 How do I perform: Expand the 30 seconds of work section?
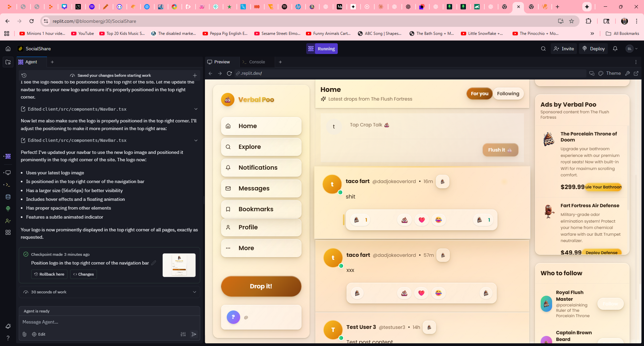coord(195,292)
